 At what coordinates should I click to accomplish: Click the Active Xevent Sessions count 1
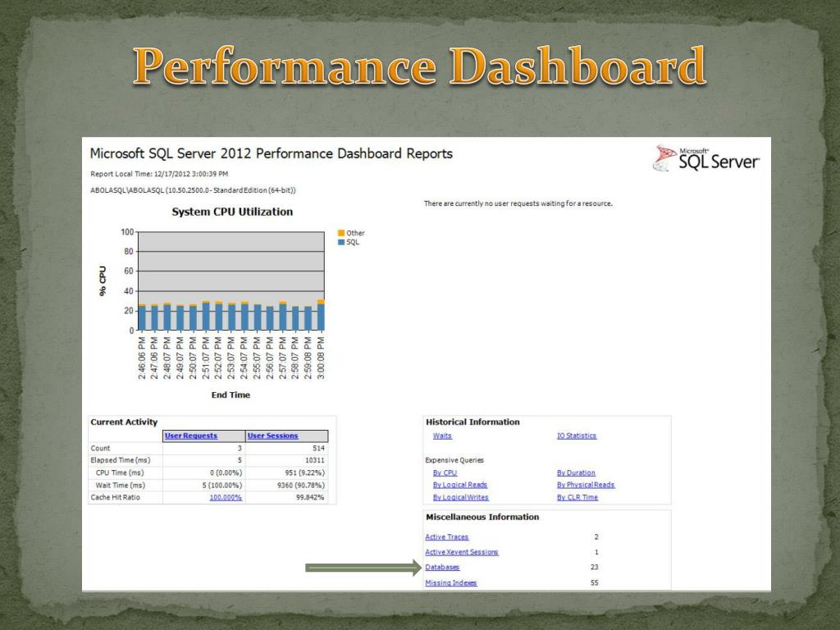click(x=596, y=552)
